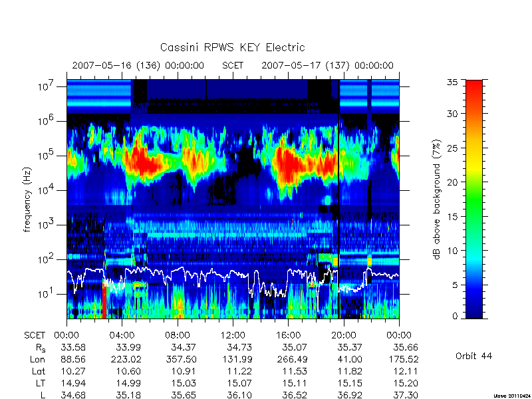The width and height of the screenshot is (532, 399).
Task: Click the Lat value 11.22
Action: tap(239, 371)
